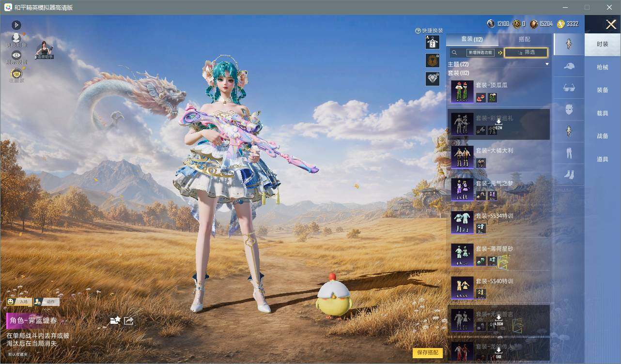
Task: Download the 套装-彩旗巡礼 outfit
Action: (x=498, y=124)
